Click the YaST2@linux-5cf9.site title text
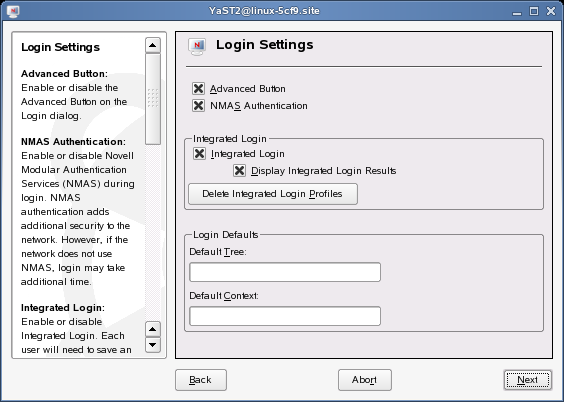This screenshot has width=564, height=402. (x=264, y=11)
